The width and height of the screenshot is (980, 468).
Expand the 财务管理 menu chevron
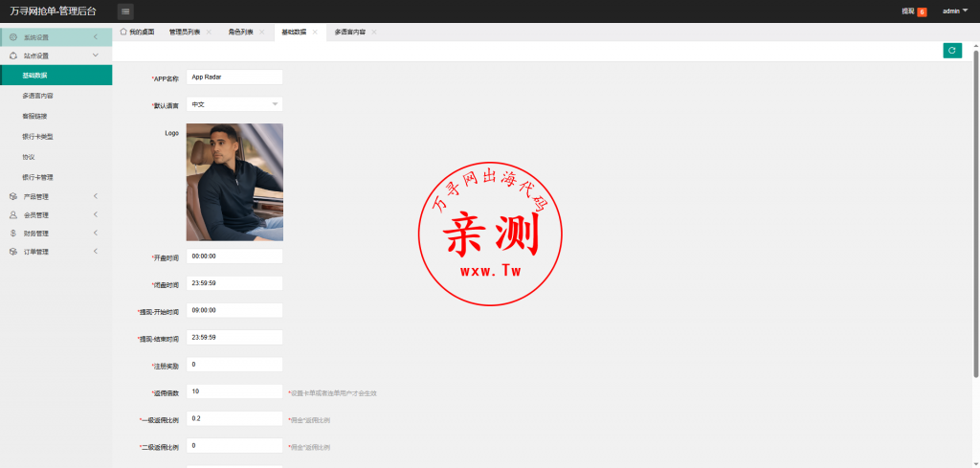tap(96, 234)
